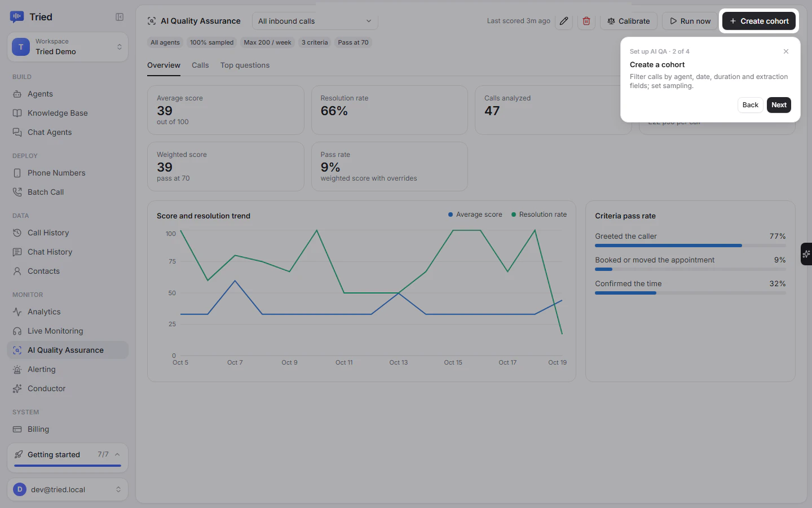Click Booked or moved the appointment
Screen dimensions: 812x508
655,260
